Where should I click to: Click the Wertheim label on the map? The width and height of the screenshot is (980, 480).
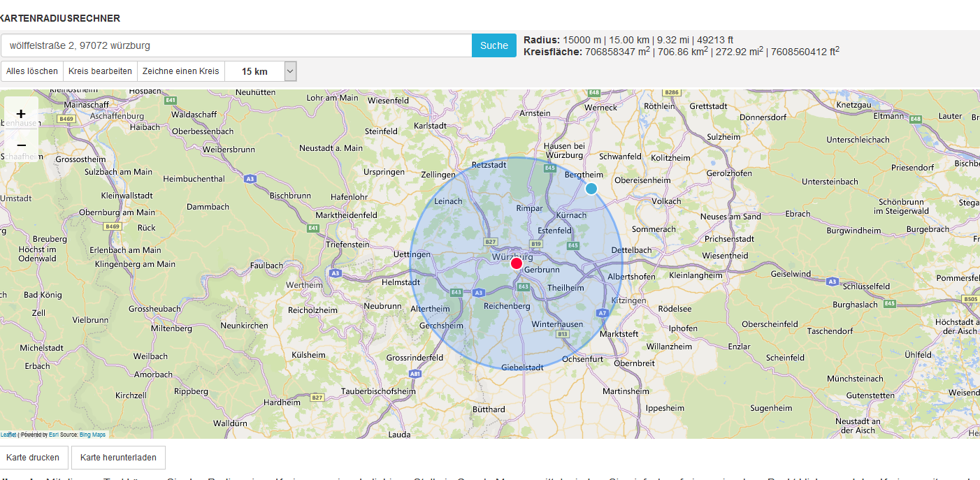pyautogui.click(x=304, y=285)
